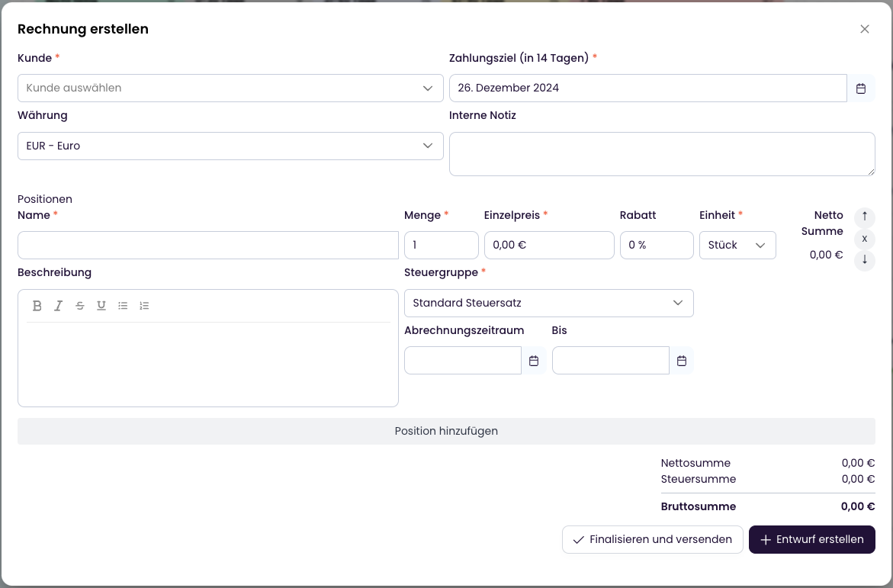Open calendar for Bis end date
Screen dimensions: 893x588
[682, 361]
